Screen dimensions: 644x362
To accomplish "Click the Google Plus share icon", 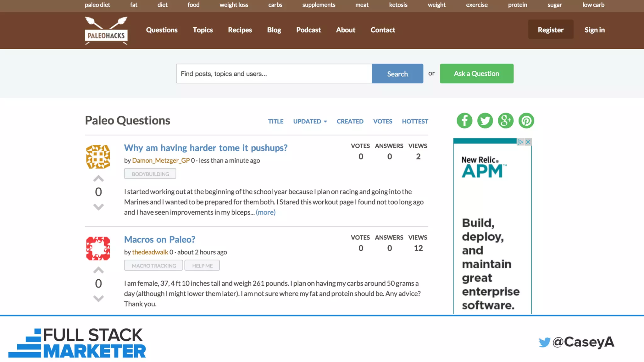I will (506, 121).
